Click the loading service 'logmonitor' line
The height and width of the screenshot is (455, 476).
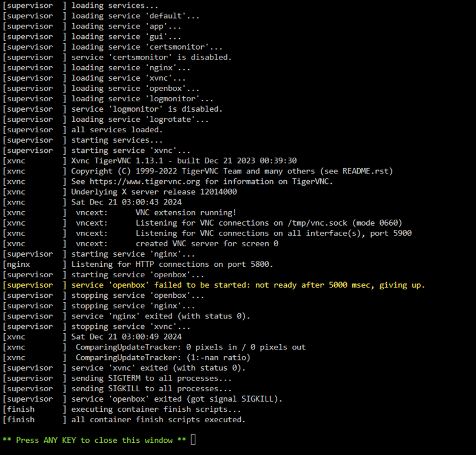tap(108, 98)
